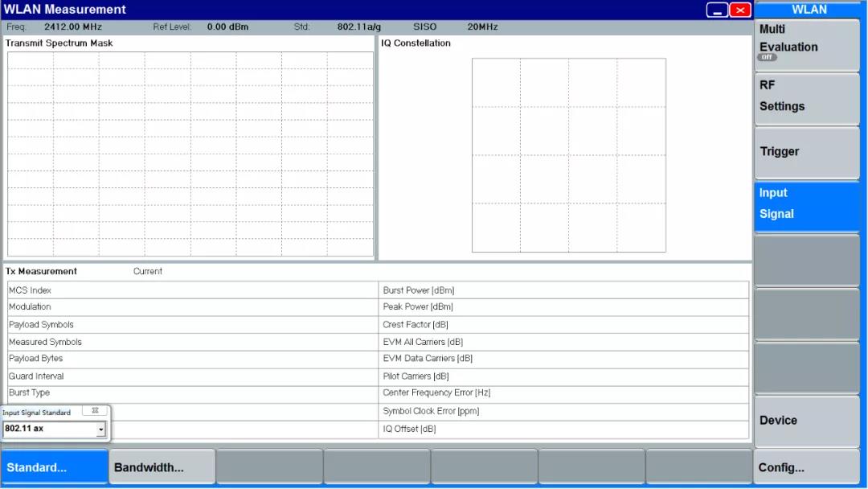Viewport: 868px width, 489px height.
Task: Click the WLAN header in softkey panel
Action: coord(809,10)
